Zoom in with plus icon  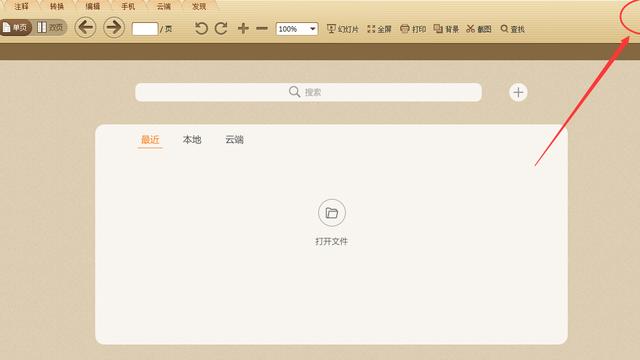243,28
